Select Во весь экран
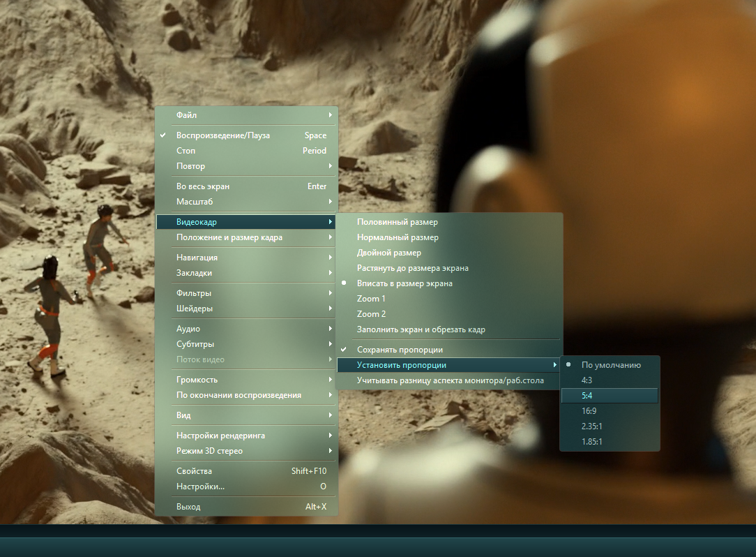Screen dimensions: 756x557 click(x=246, y=186)
